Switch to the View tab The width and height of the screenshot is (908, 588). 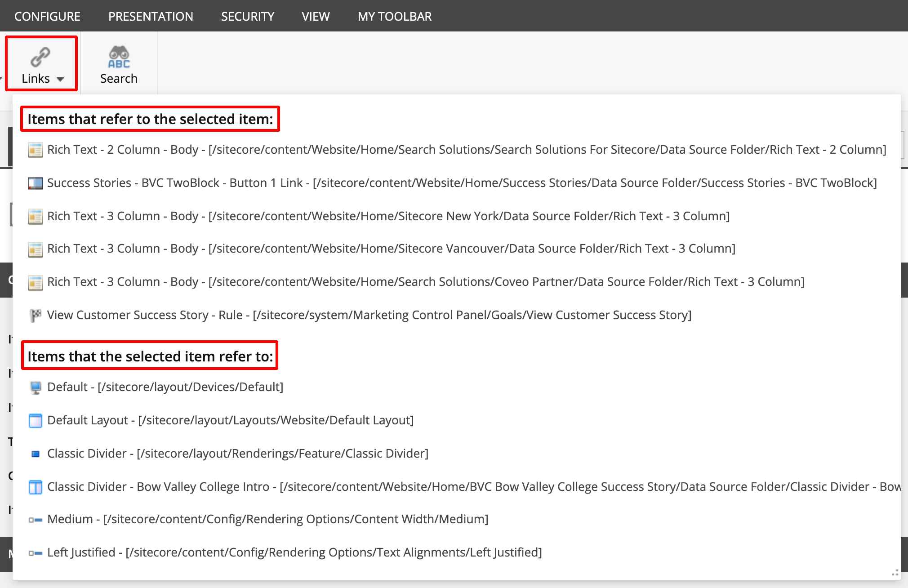(x=316, y=17)
